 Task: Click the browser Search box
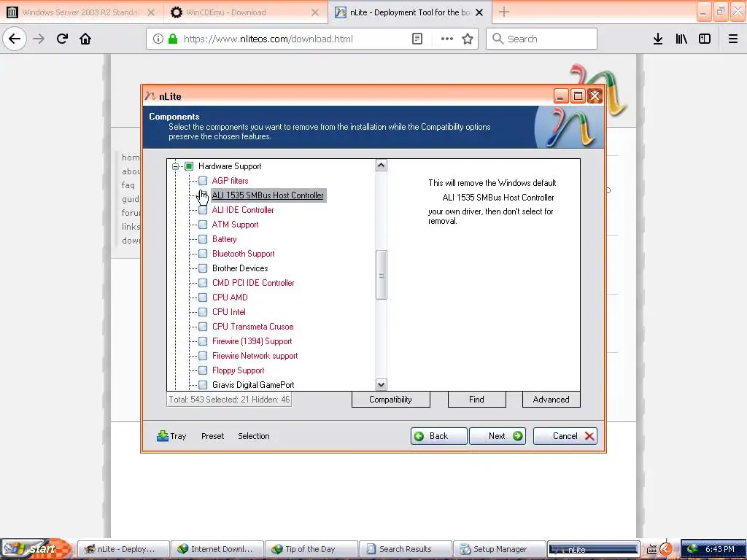point(542,39)
